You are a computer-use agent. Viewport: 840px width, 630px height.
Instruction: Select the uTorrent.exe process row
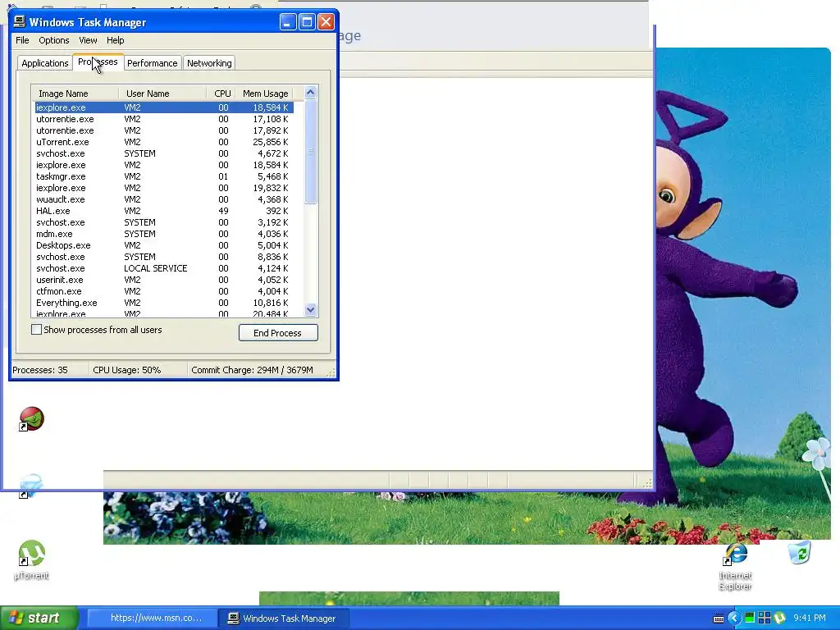163,142
